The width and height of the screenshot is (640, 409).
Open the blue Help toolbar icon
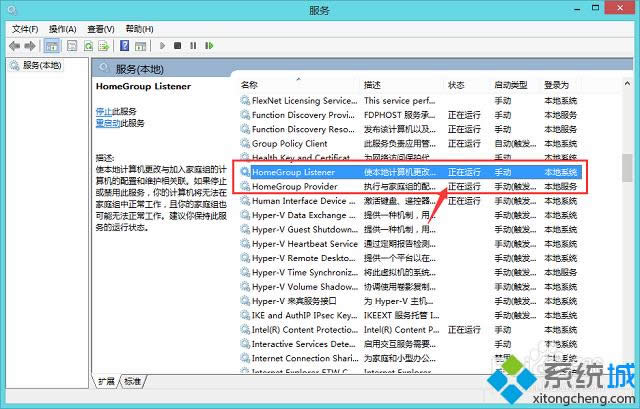[x=125, y=46]
